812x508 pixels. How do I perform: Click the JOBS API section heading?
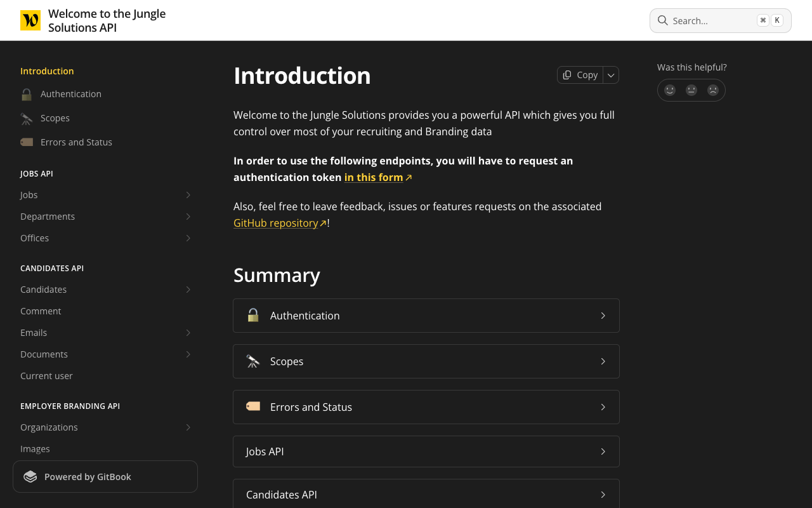37,173
